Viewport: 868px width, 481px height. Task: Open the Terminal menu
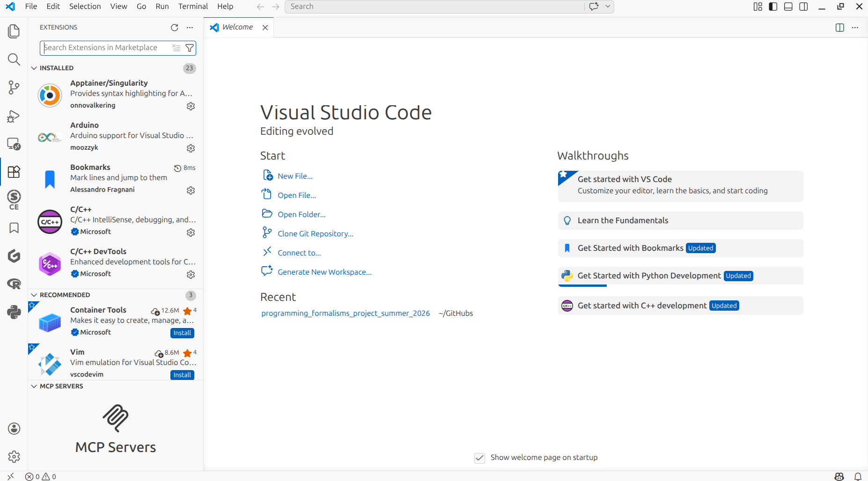tap(193, 7)
